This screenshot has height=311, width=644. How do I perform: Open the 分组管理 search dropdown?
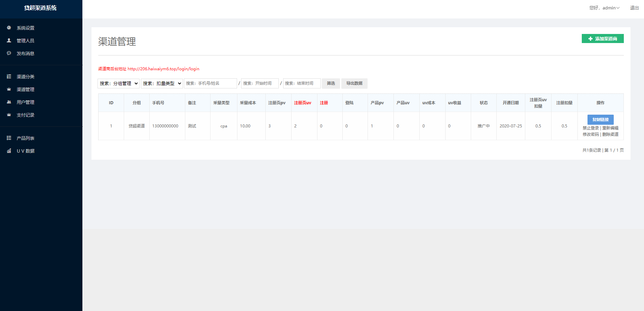click(119, 83)
